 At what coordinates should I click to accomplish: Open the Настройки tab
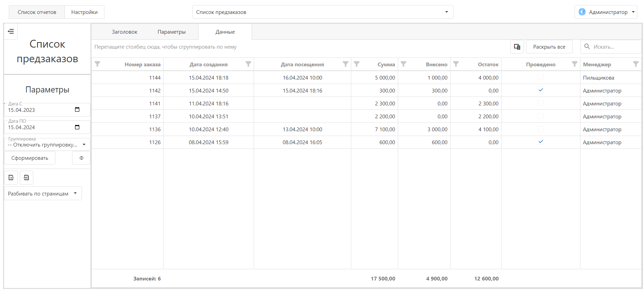click(84, 12)
